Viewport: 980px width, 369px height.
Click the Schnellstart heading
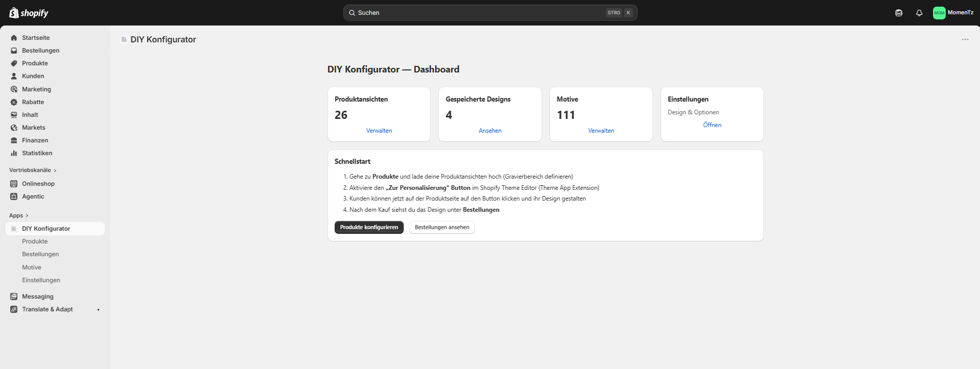[353, 161]
